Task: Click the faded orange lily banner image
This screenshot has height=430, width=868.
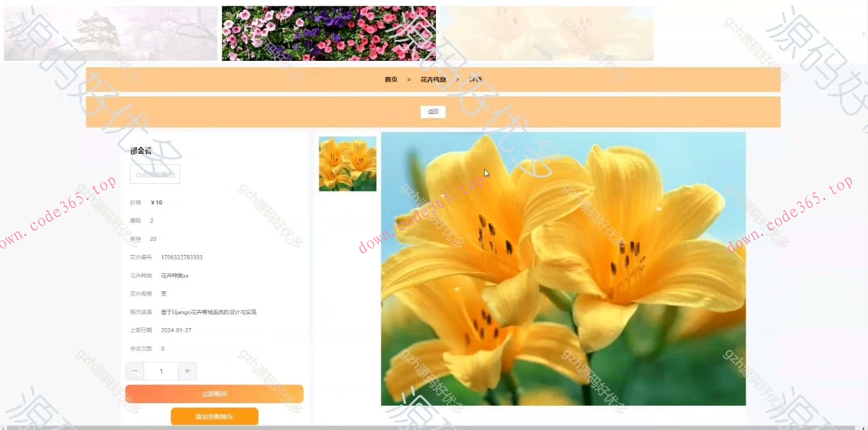Action: [547, 33]
